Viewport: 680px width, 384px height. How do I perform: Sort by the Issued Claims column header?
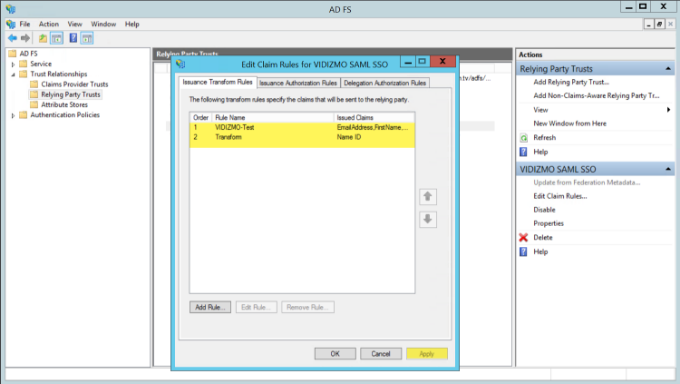[x=374, y=118]
